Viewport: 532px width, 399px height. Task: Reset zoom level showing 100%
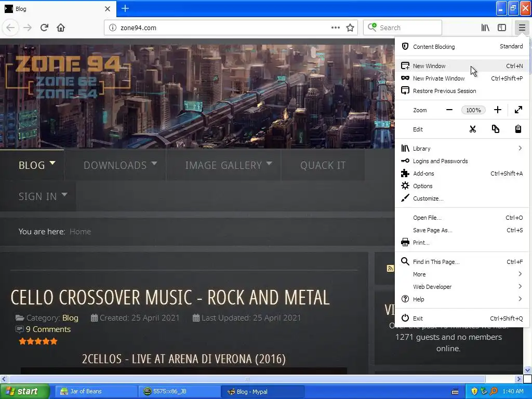pos(473,110)
